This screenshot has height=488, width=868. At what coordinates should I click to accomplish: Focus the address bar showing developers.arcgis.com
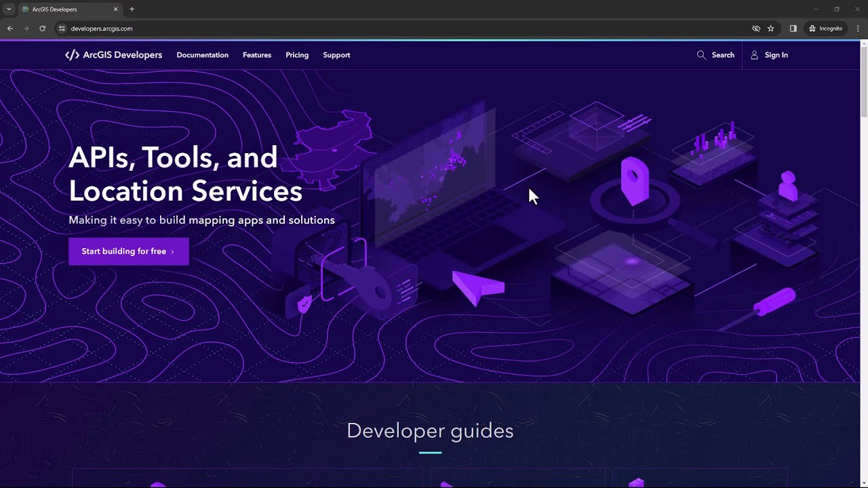407,28
